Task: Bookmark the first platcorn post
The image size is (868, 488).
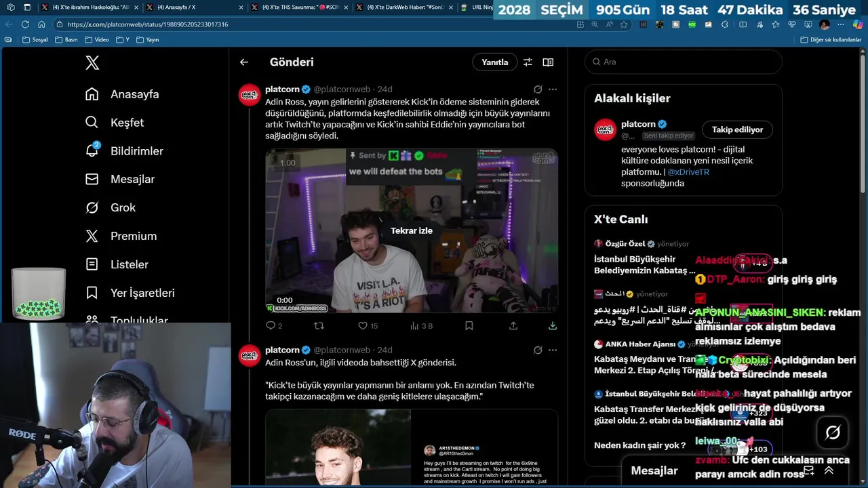Action: (x=469, y=326)
